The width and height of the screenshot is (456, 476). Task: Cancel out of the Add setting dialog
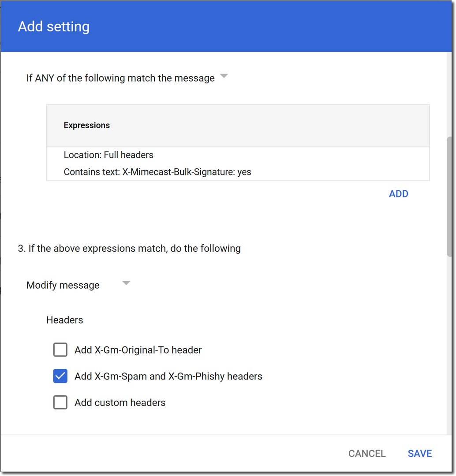tap(366, 453)
